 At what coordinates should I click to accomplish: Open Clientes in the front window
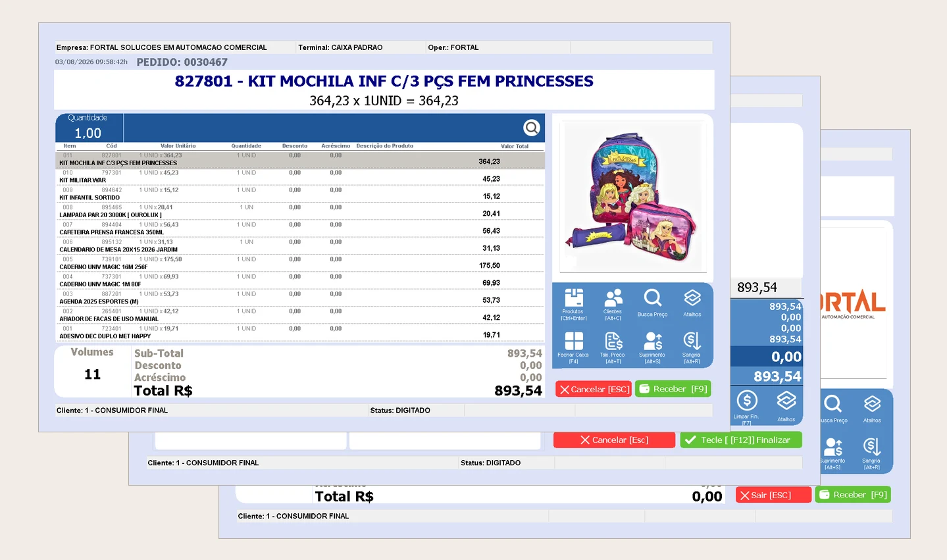pos(613,304)
